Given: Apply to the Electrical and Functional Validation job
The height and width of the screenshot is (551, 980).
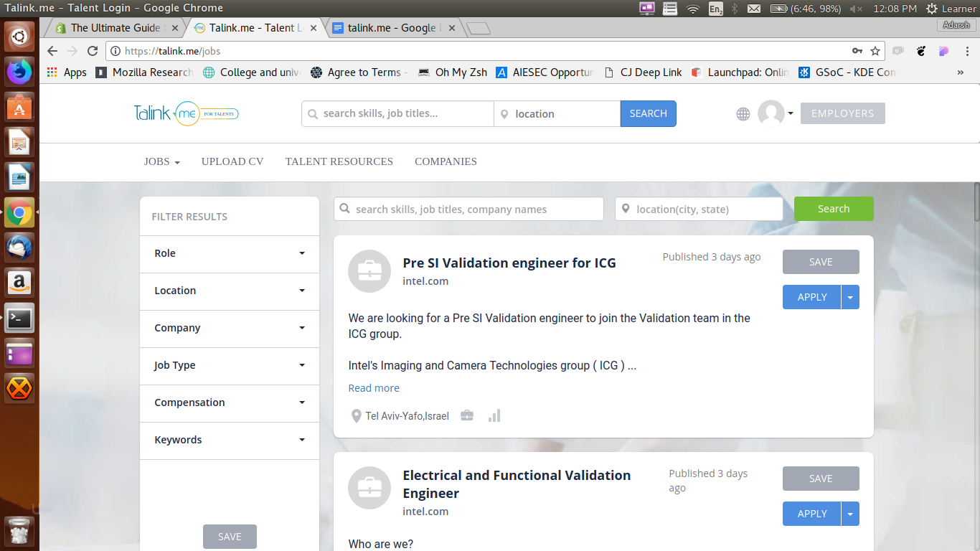Looking at the screenshot, I should (812, 514).
